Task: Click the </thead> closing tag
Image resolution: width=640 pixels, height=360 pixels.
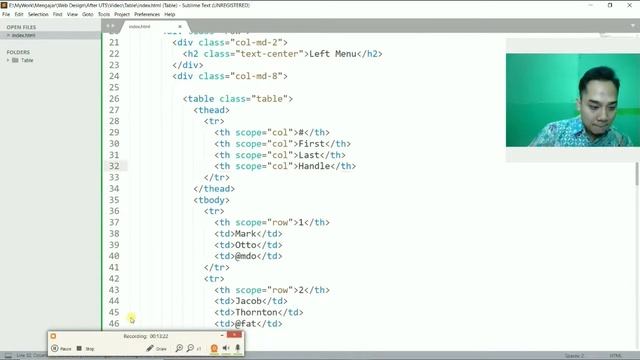Action: [214, 189]
